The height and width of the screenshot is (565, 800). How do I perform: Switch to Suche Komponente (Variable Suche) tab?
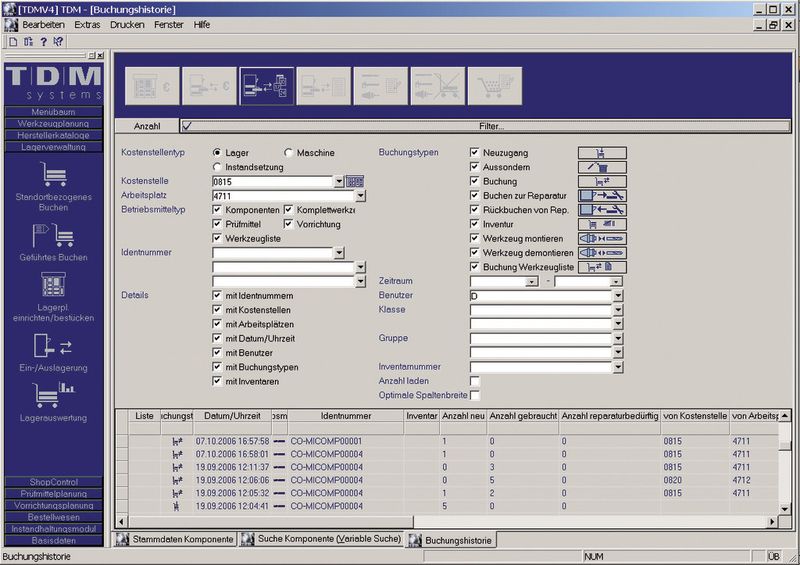click(x=321, y=539)
